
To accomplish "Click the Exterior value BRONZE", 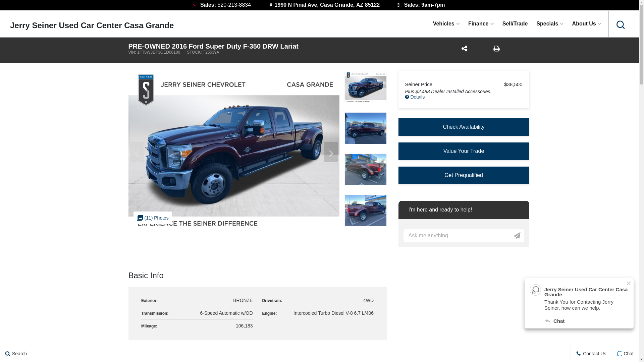I will pyautogui.click(x=243, y=300).
